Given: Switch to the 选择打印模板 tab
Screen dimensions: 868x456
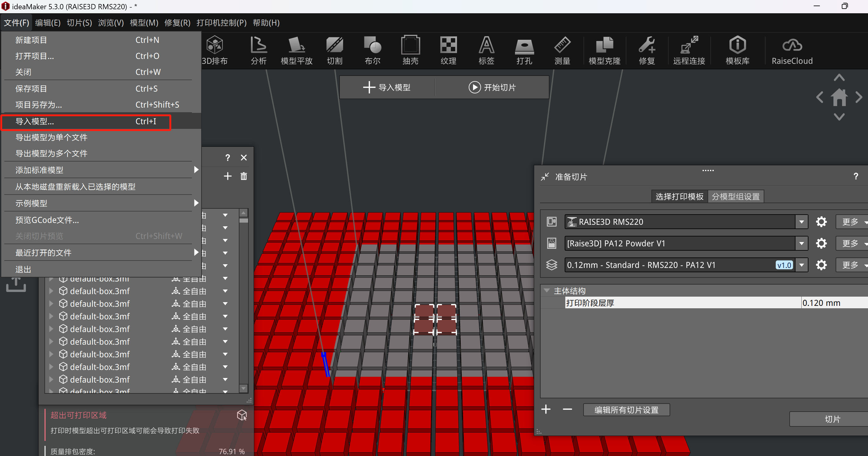Looking at the screenshot, I should pos(679,196).
